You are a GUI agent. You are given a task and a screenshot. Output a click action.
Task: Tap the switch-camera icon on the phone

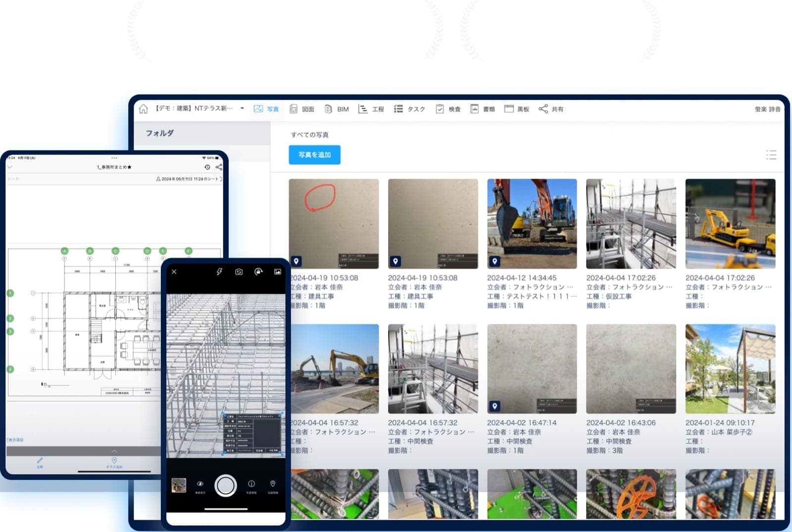(239, 272)
